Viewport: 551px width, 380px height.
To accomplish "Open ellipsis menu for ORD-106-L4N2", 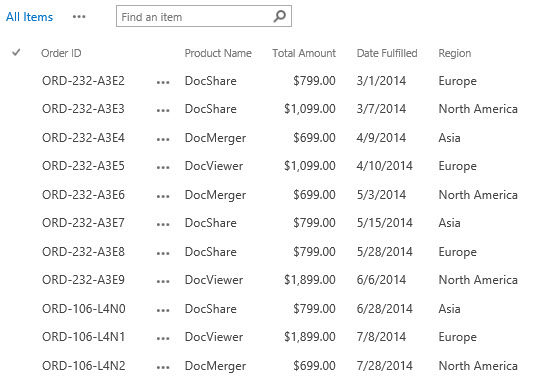I will (163, 367).
